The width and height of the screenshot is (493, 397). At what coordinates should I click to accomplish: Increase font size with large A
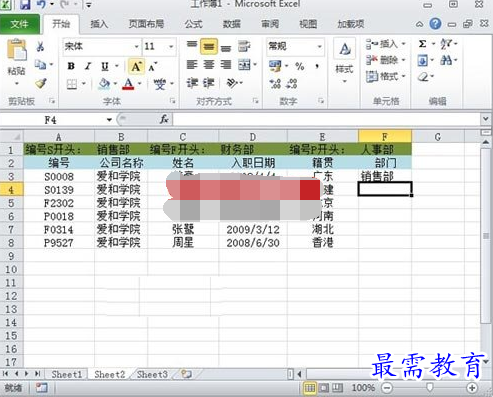136,66
